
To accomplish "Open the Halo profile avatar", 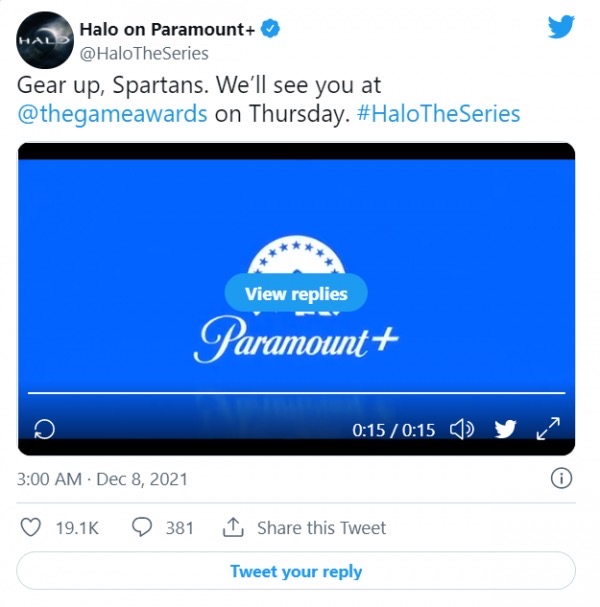I will (45, 40).
